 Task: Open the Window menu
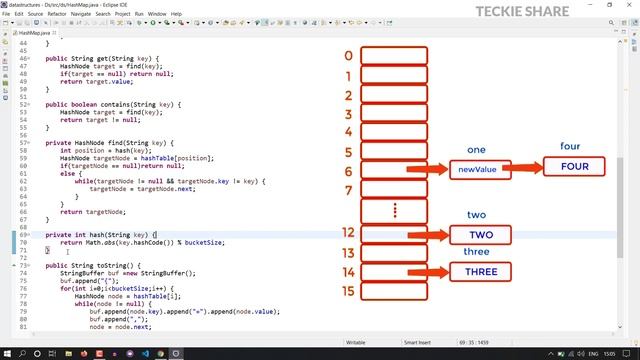click(157, 14)
